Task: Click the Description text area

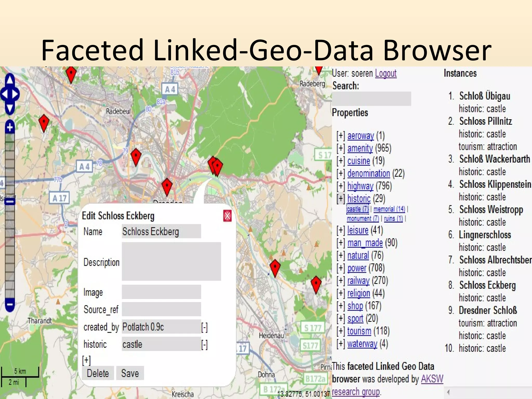Action: pyautogui.click(x=171, y=261)
